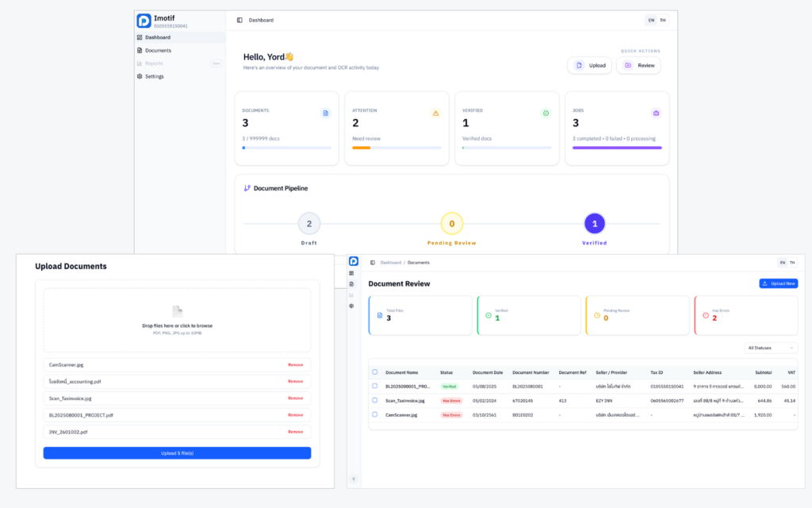Open Dashboard via the breadcrumb link

[390, 262]
